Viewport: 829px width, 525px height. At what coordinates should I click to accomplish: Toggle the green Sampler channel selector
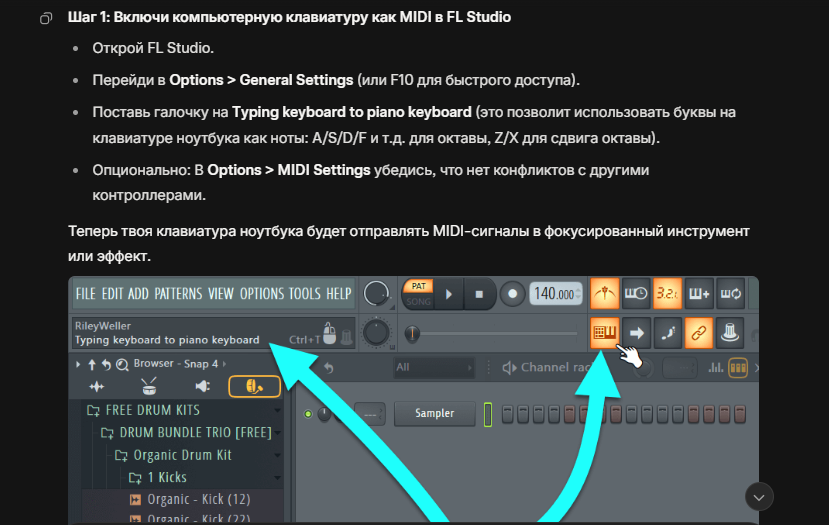(x=487, y=414)
